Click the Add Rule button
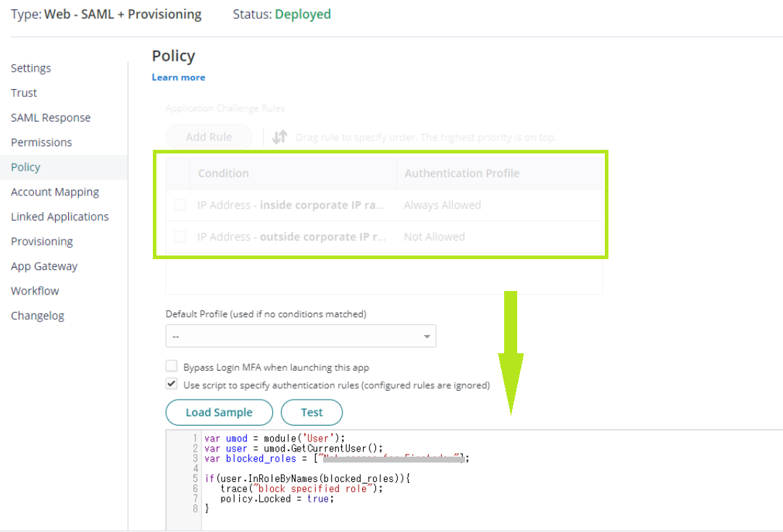This screenshot has width=783, height=532. 209,137
